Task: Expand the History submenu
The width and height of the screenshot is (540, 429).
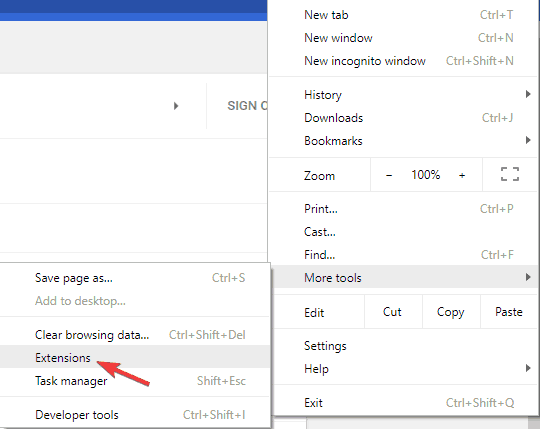Action: [x=403, y=95]
